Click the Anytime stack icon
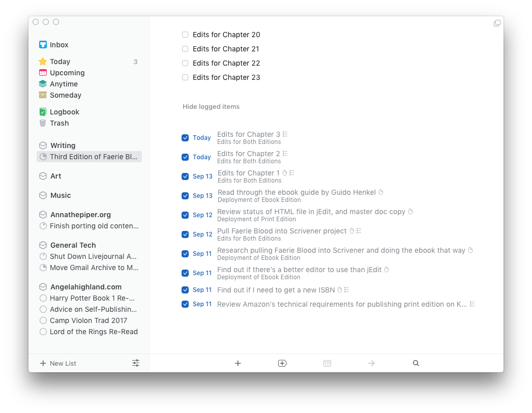 pyautogui.click(x=43, y=84)
